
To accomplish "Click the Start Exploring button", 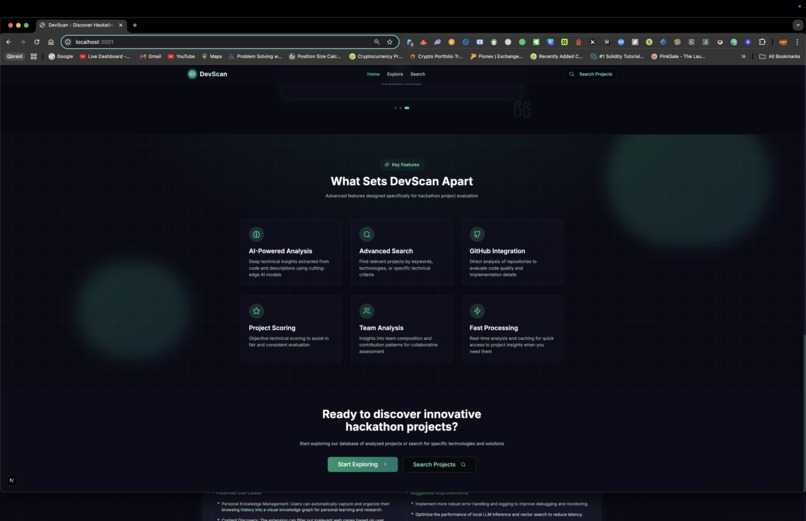I will pos(362,464).
